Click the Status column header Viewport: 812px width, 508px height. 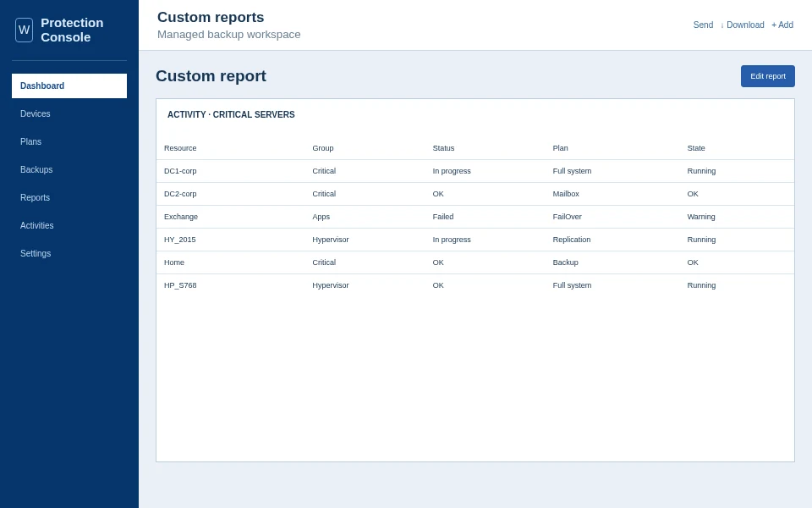click(x=443, y=148)
